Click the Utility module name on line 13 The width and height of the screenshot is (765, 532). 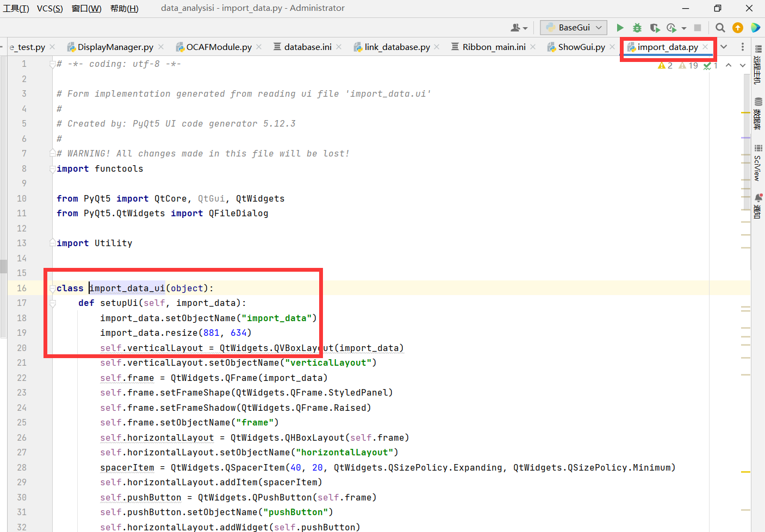[114, 243]
